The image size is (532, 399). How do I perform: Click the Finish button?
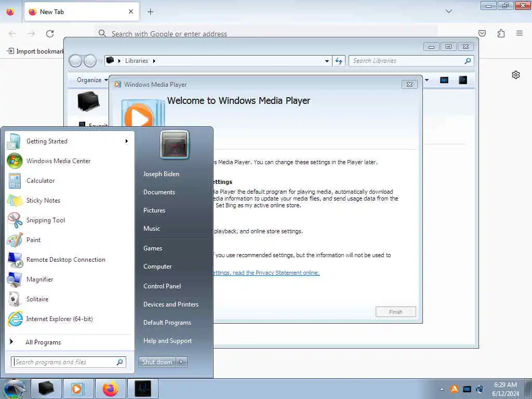click(395, 312)
